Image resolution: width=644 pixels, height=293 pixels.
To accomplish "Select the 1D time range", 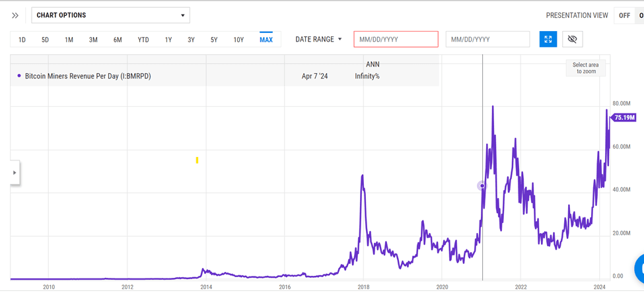I will [x=22, y=40].
